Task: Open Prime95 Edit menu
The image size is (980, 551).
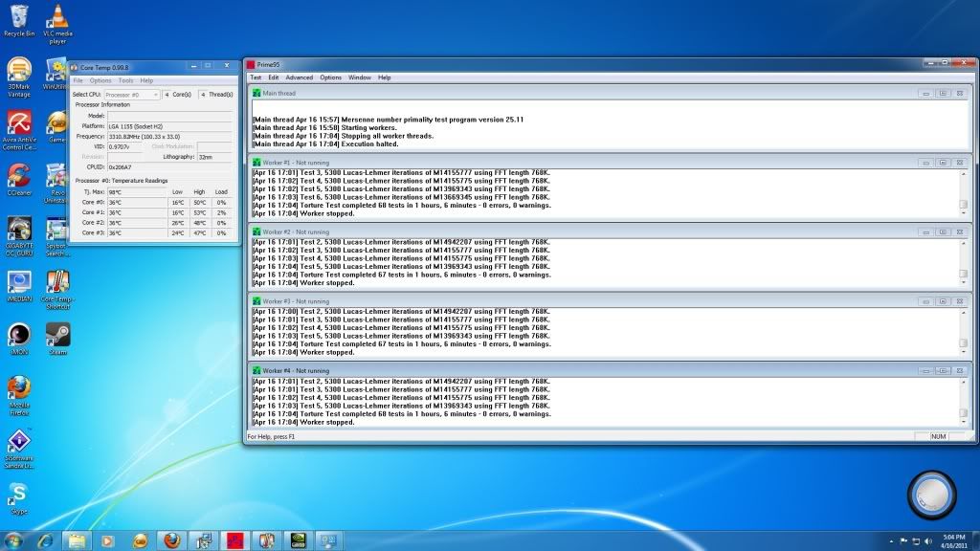Action: tap(273, 77)
